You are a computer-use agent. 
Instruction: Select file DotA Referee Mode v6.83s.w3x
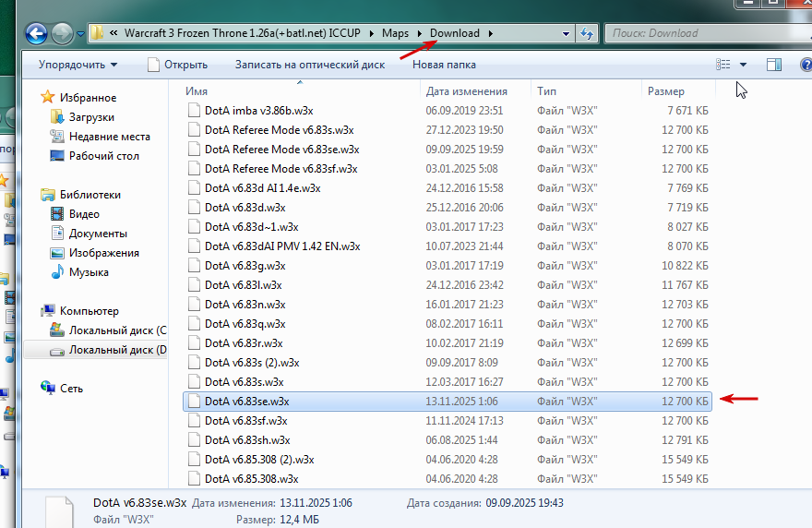(x=279, y=129)
